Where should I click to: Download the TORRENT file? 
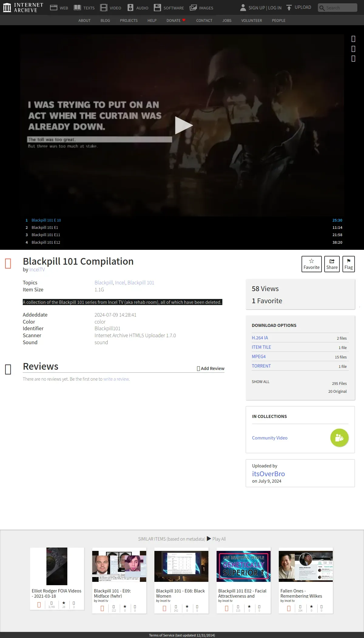[261, 366]
